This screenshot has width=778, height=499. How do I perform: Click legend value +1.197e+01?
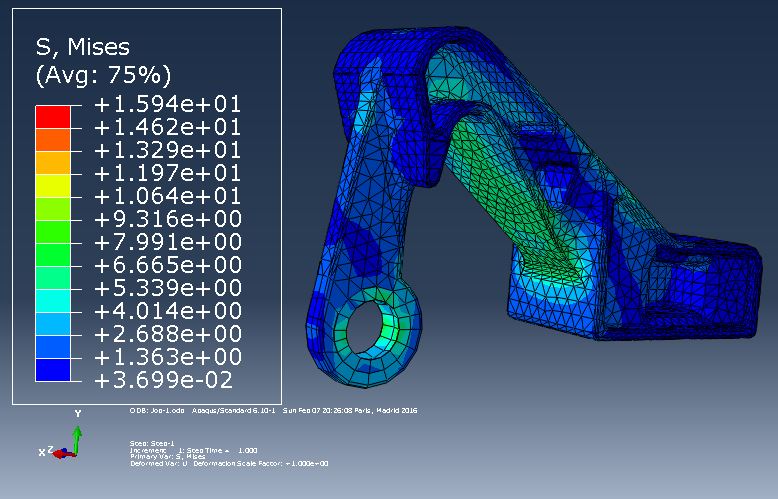[x=168, y=174]
